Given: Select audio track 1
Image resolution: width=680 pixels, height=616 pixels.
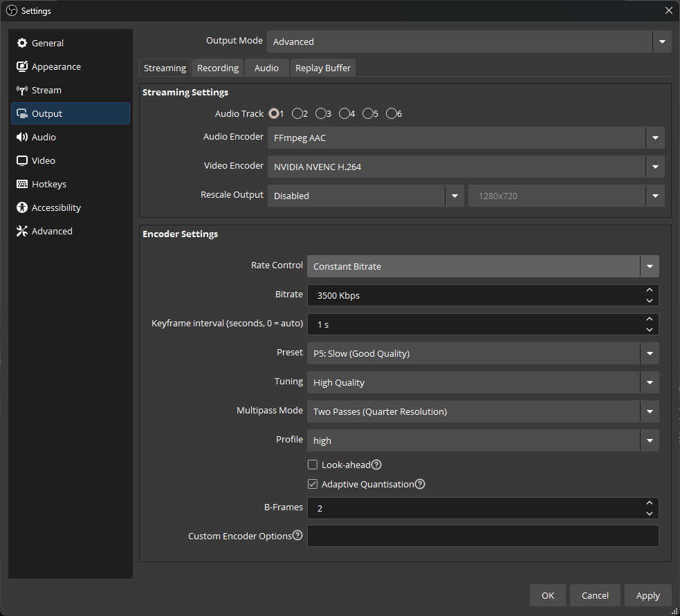Looking at the screenshot, I should 274,113.
